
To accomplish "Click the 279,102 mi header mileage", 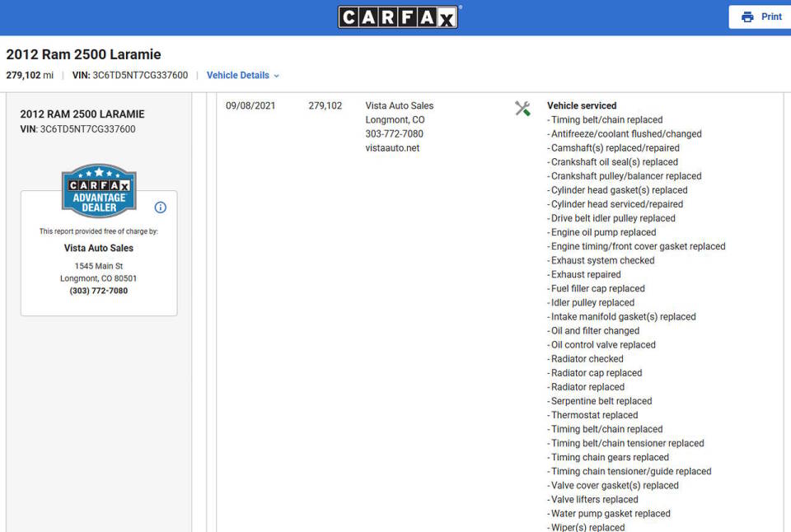I will click(x=30, y=75).
